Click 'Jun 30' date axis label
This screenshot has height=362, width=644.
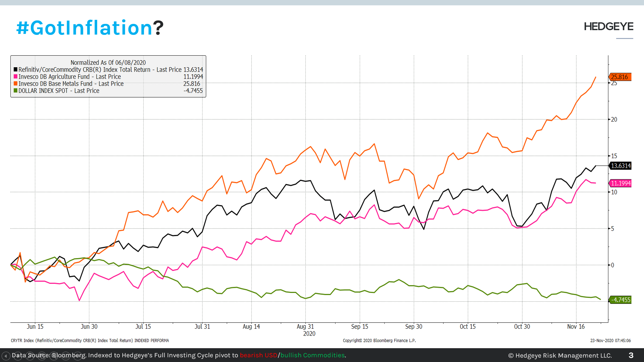(89, 326)
